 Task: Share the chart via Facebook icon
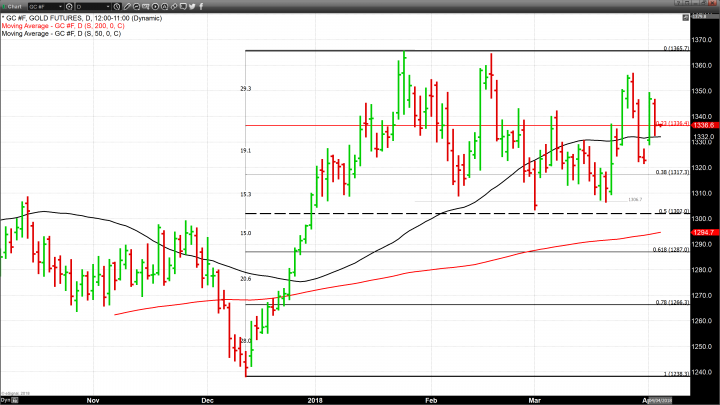pos(201,6)
